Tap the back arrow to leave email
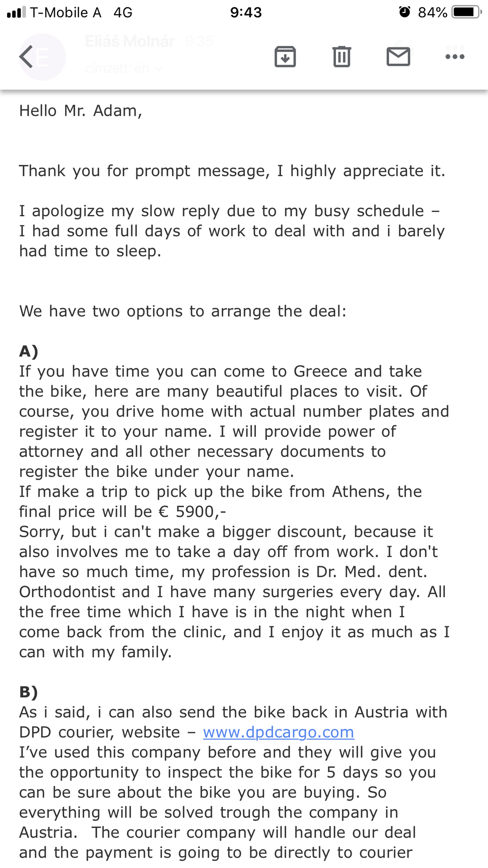 coord(26,57)
